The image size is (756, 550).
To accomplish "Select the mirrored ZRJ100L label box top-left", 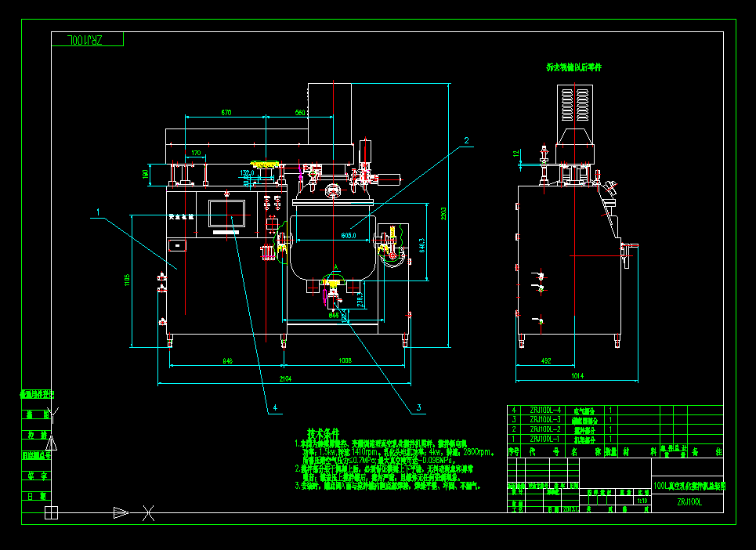I will tap(87, 39).
